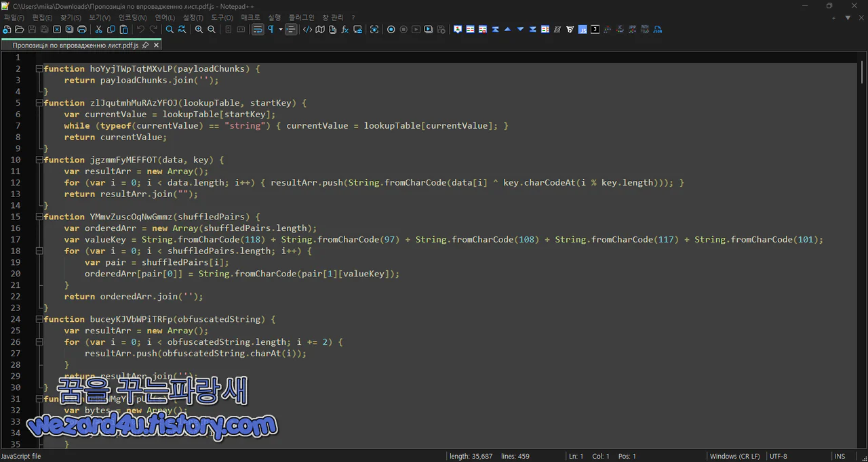Pin the Пропозиція по впровадженню лист.pdf.js tab
The width and height of the screenshot is (868, 462).
point(145,45)
